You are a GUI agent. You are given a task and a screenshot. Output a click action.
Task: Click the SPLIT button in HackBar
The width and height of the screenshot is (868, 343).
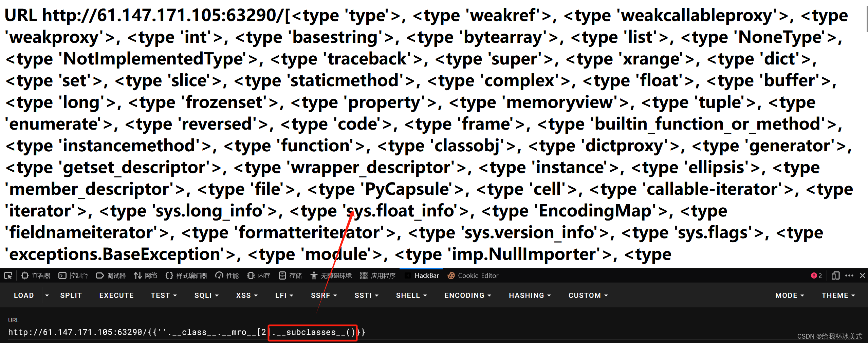[71, 295]
